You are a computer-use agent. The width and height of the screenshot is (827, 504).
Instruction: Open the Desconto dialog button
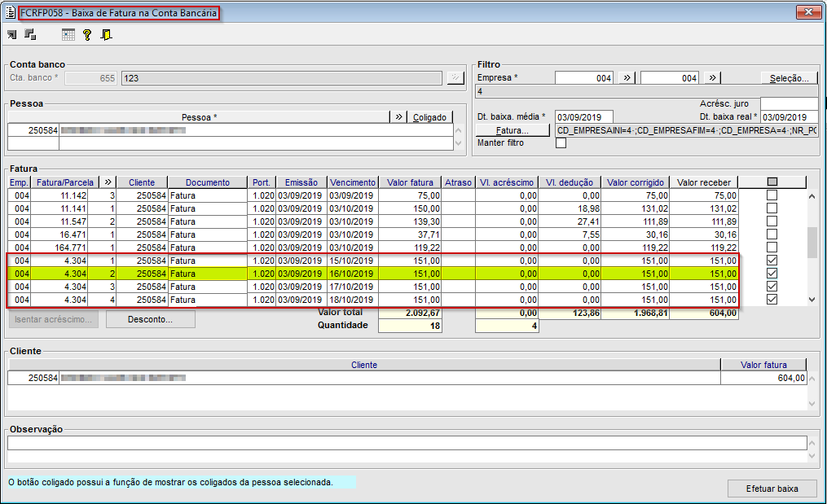150,319
